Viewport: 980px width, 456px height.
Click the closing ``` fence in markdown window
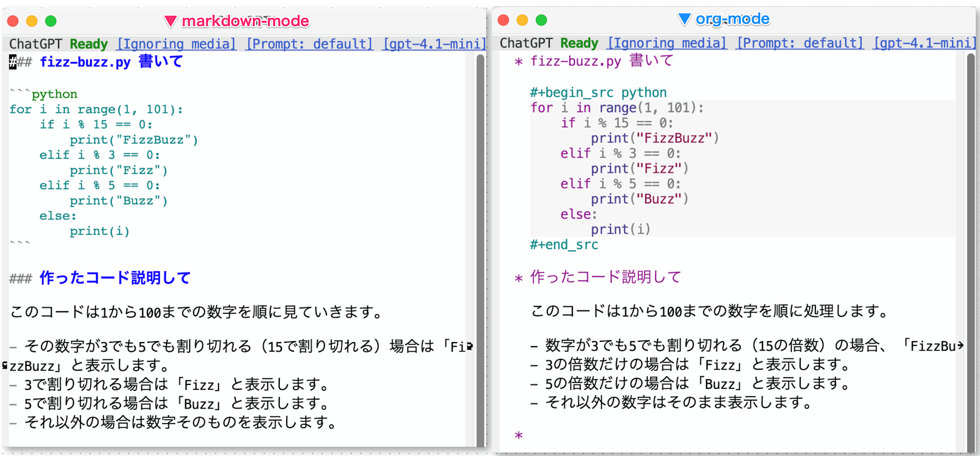20,243
